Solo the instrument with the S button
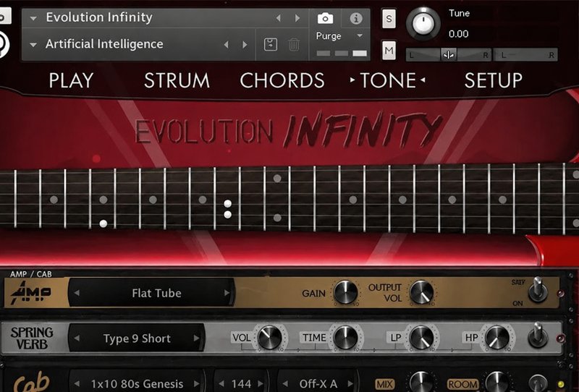 pyautogui.click(x=389, y=19)
